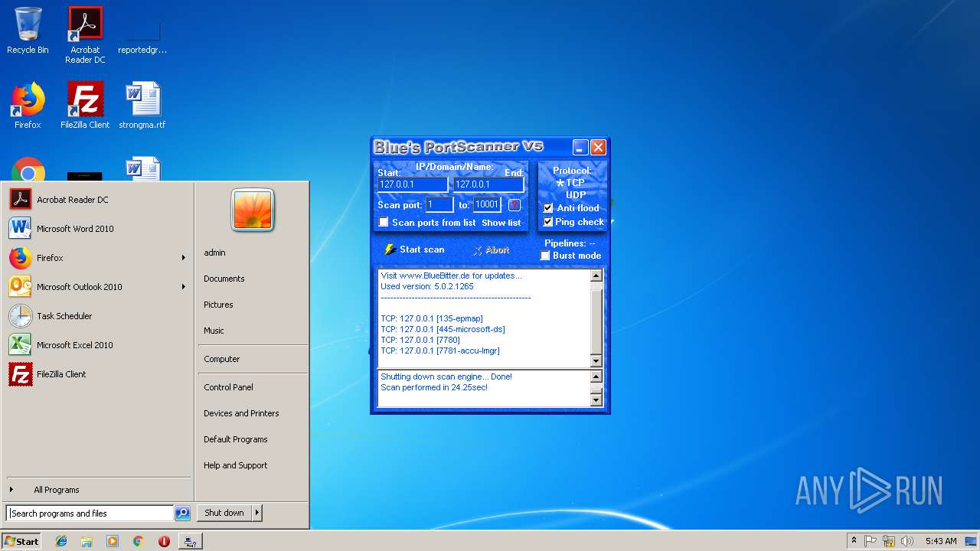
Task: Click the user account flower picture
Action: pos(253,210)
